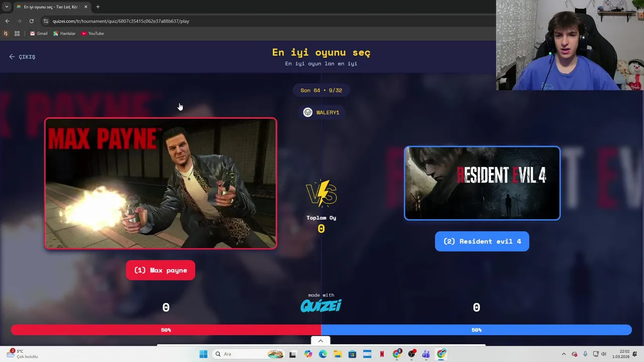Open Microsoft Edge from the taskbar
The height and width of the screenshot is (362, 644).
tap(323, 354)
